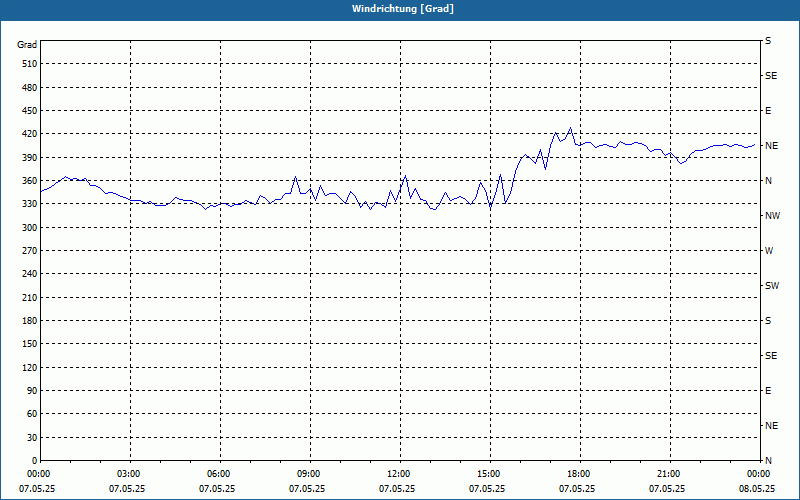Select the N compass label level with 360
The height and width of the screenshot is (500, 800).
(768, 181)
